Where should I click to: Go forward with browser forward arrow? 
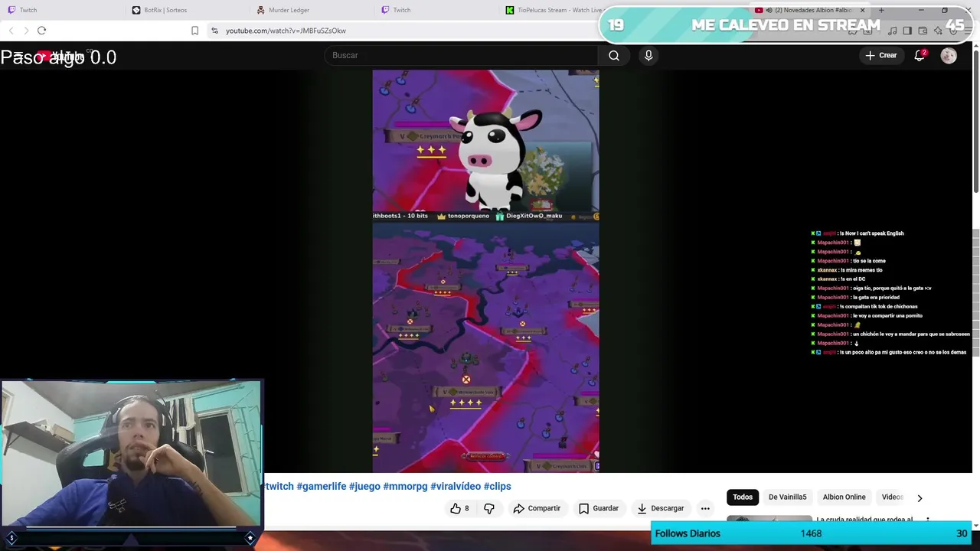(x=26, y=31)
